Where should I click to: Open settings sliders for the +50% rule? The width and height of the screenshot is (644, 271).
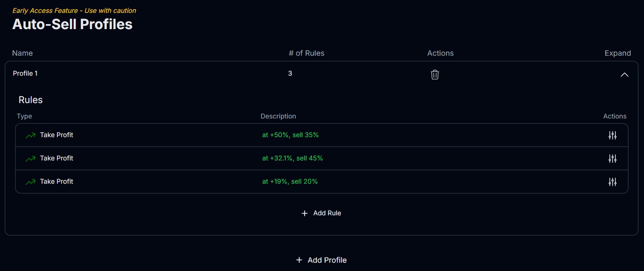coord(612,135)
